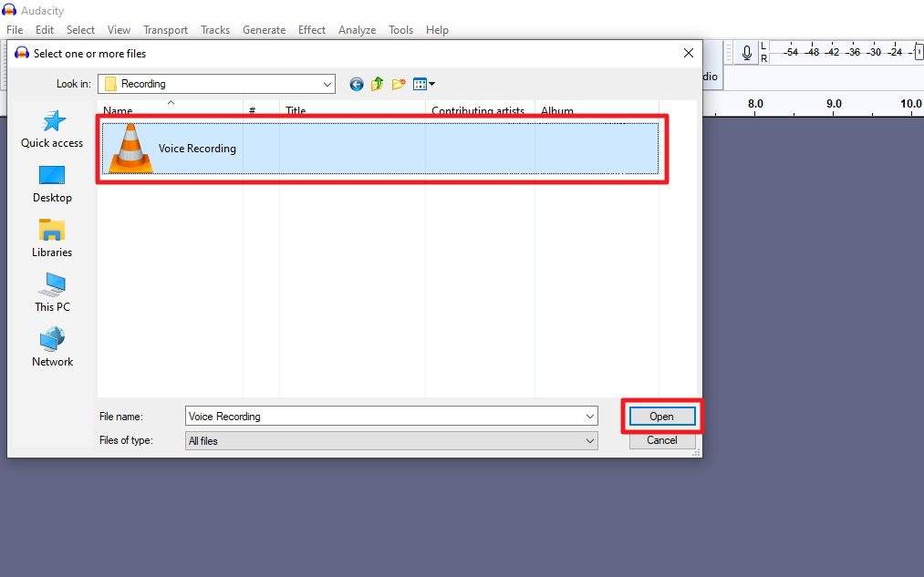Open the Select menu
Image resolution: width=924 pixels, height=577 pixels.
click(80, 30)
